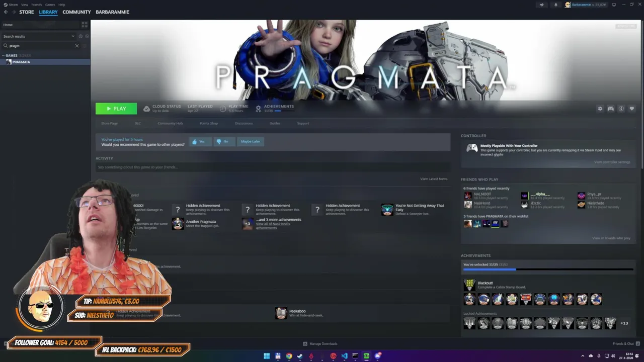Open Visual Studio Code from the taskbar
Viewport: 644px width, 362px height.
[x=344, y=356]
